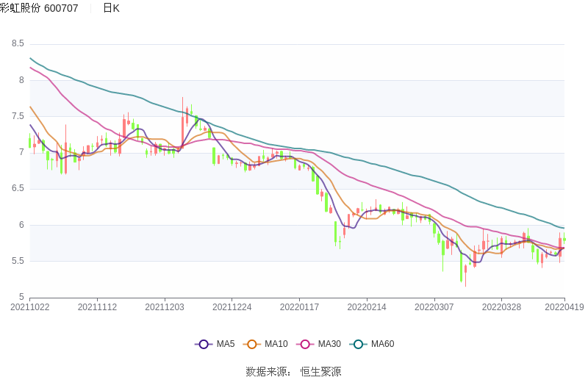The image size is (588, 380).
Task: Click the tall December 2021 peak candlestick
Action: 182,121
